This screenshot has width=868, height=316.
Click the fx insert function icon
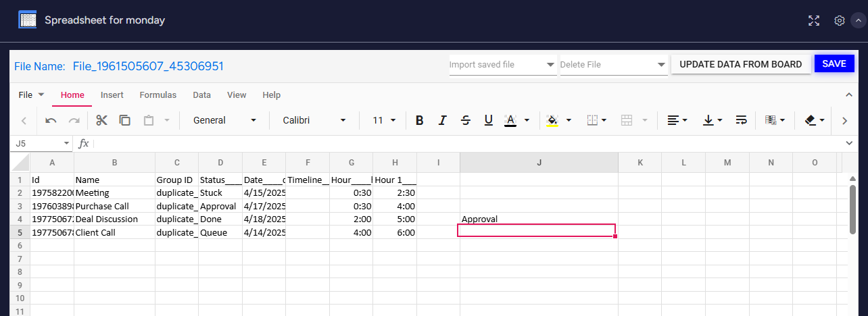(x=84, y=143)
